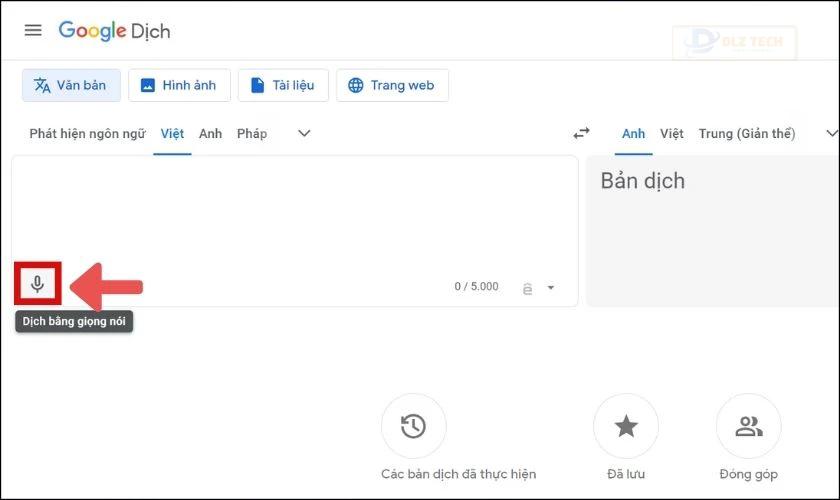Select Việt as source language
840x500 pixels.
click(x=172, y=133)
